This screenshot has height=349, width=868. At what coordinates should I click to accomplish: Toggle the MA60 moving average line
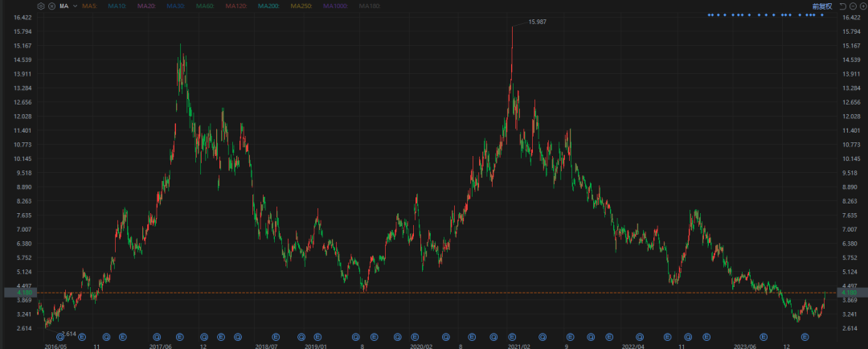point(205,6)
